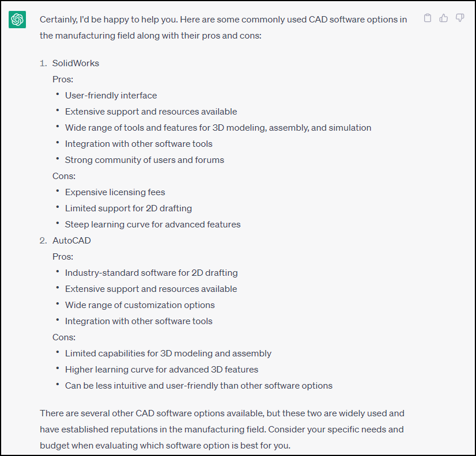Click the "Expensive licensing fees" bullet

[x=115, y=192]
